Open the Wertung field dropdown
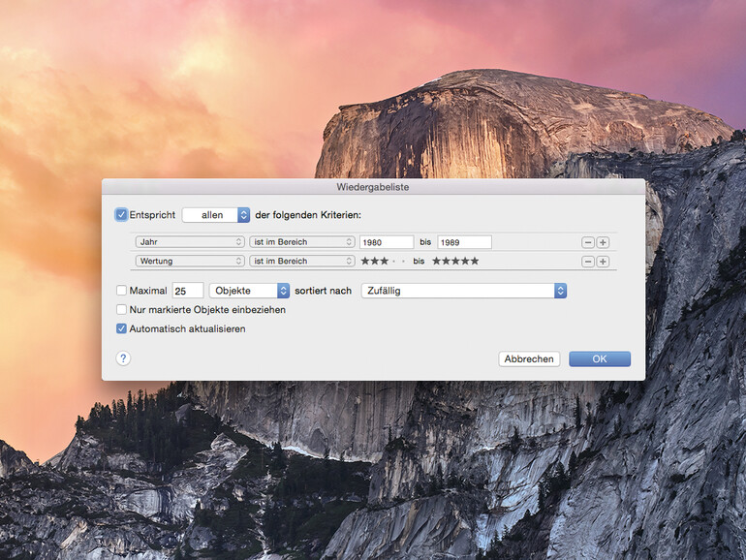The image size is (746, 560). pyautogui.click(x=190, y=262)
